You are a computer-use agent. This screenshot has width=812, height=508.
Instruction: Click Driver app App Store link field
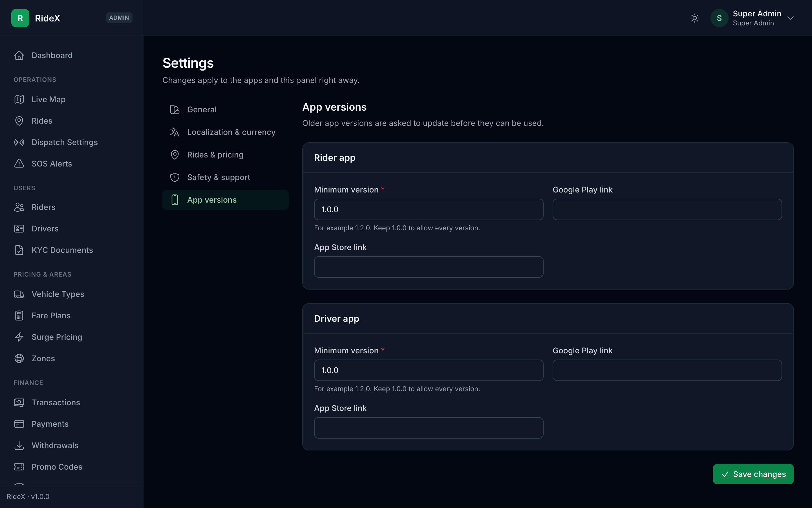429,428
